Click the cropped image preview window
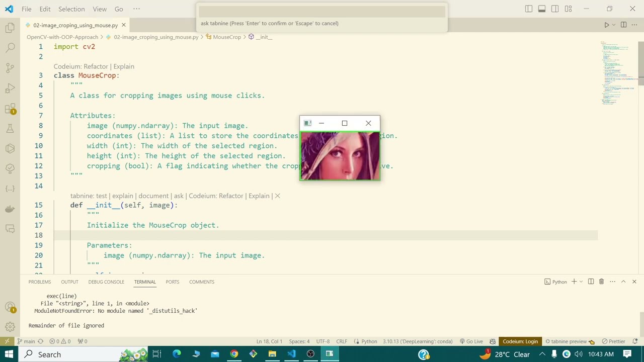The height and width of the screenshot is (362, 644). 340,155
